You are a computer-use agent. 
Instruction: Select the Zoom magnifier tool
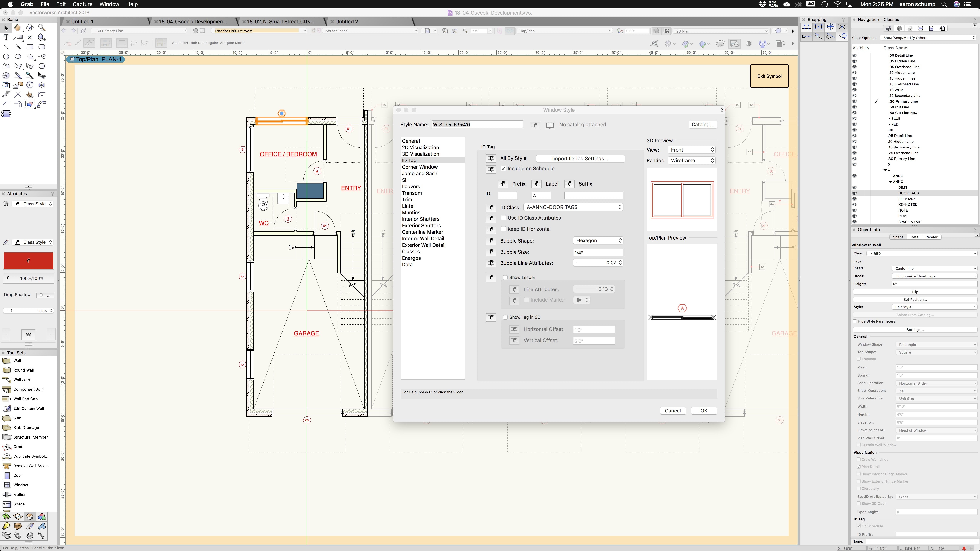[x=42, y=28]
